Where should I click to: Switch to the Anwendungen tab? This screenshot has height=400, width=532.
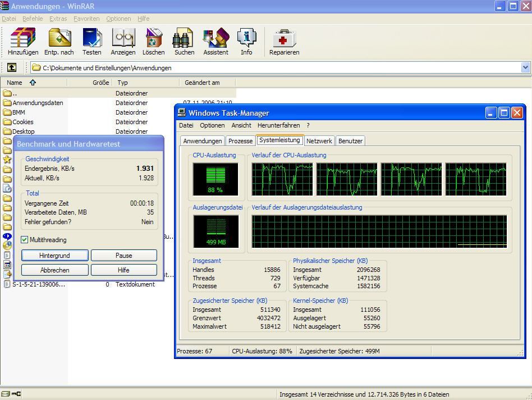point(203,141)
